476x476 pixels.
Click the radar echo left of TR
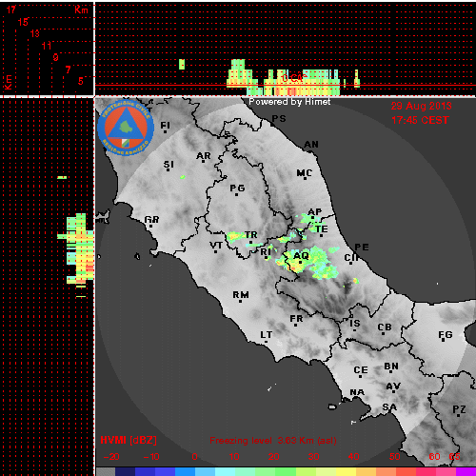click(x=235, y=236)
